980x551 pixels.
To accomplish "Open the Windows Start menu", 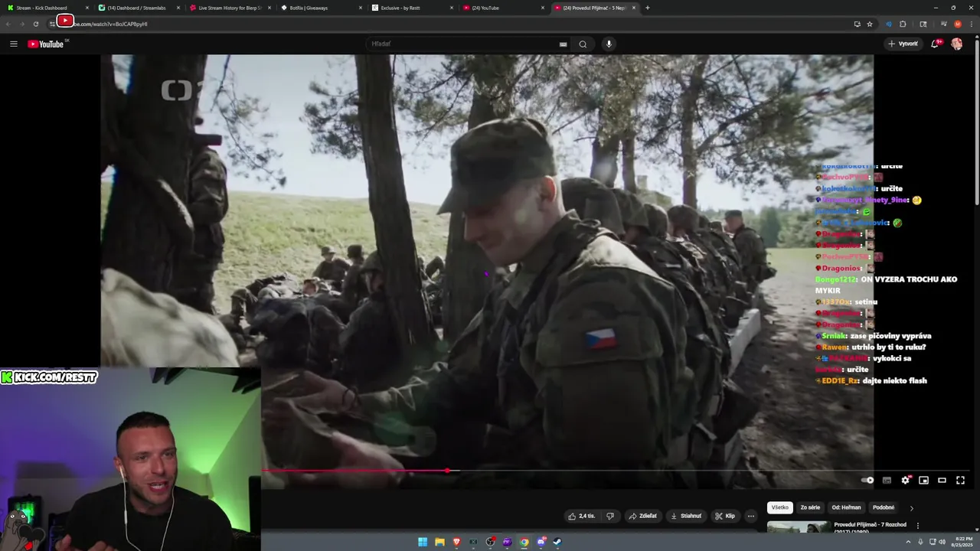I will (x=423, y=542).
